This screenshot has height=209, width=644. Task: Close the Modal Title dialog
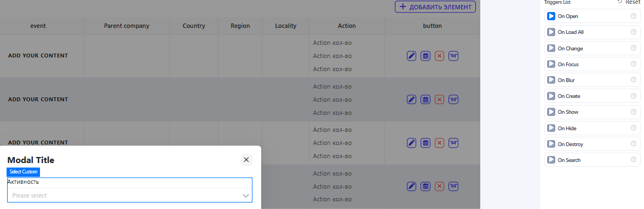click(246, 160)
